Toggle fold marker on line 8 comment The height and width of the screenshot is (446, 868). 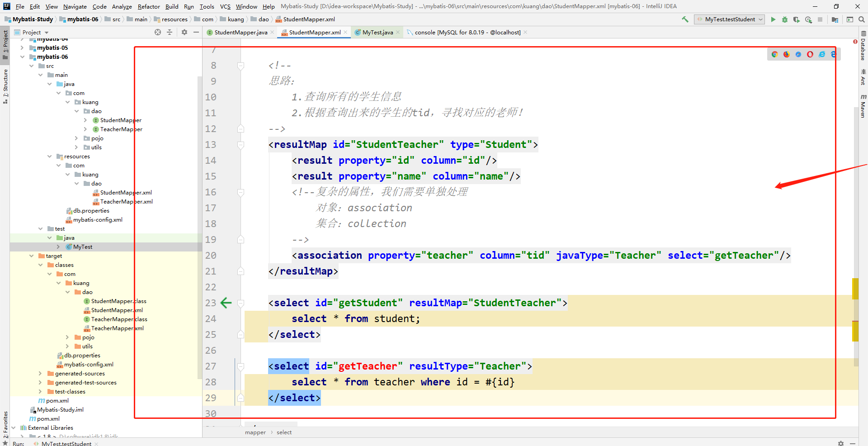click(241, 66)
